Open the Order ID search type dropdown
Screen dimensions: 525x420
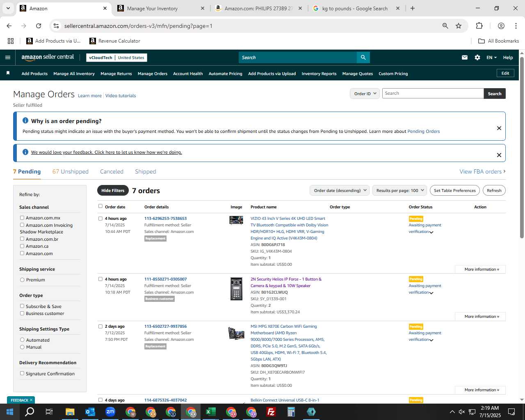coord(365,94)
